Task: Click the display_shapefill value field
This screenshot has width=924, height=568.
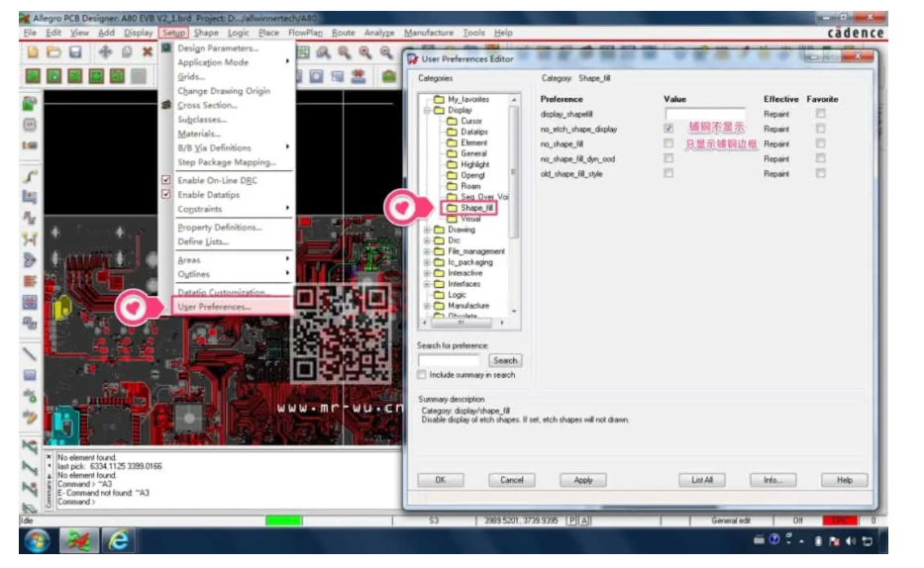Action: point(705,114)
